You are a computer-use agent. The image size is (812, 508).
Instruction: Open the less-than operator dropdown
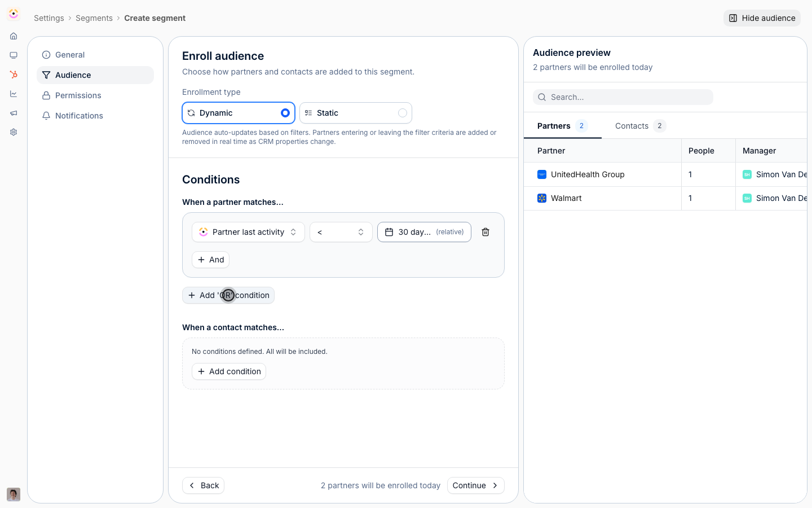[341, 232]
